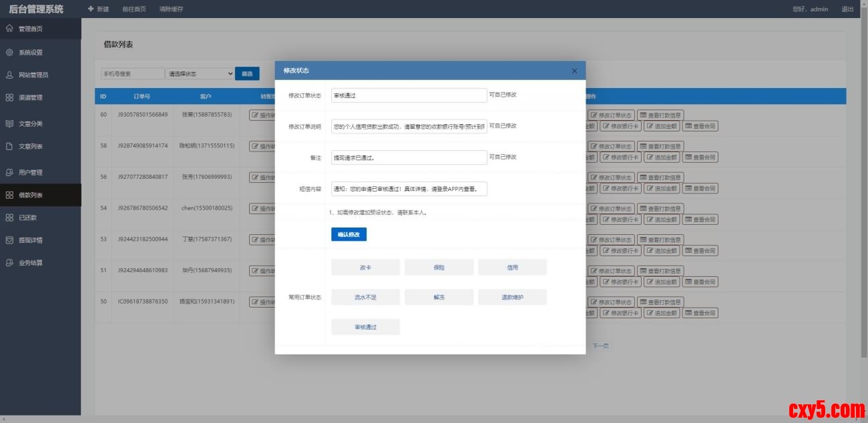Click the person icon for 网站管理员

tap(9, 75)
